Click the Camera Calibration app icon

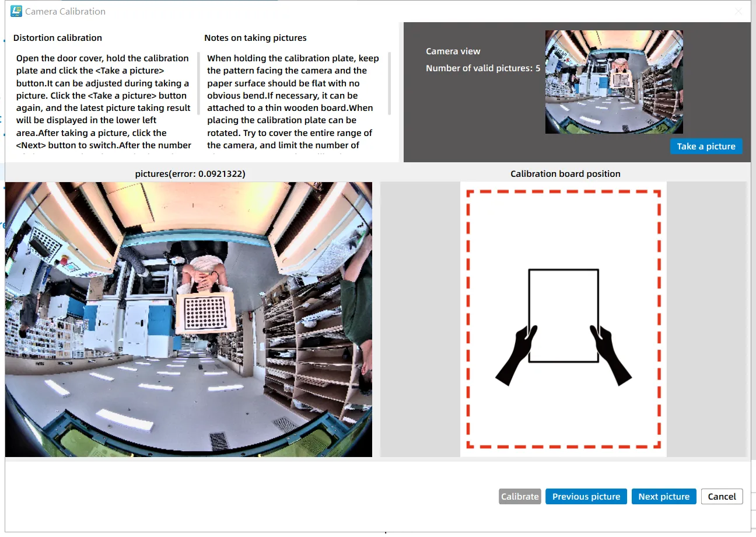(16, 11)
